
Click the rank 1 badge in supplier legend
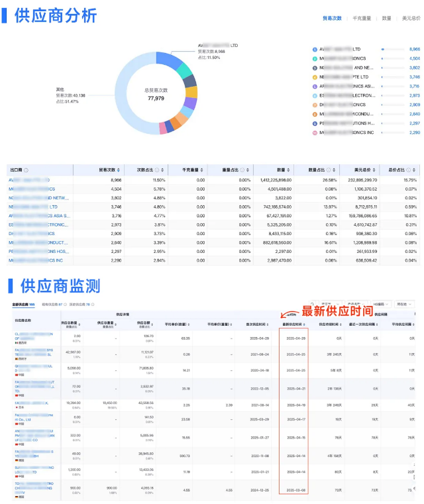(x=314, y=49)
